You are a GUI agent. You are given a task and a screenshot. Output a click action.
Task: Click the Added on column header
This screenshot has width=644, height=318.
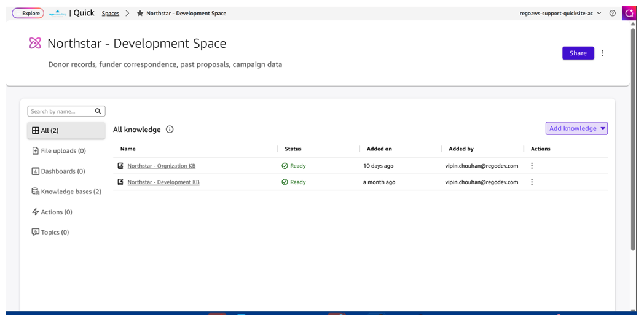click(380, 149)
